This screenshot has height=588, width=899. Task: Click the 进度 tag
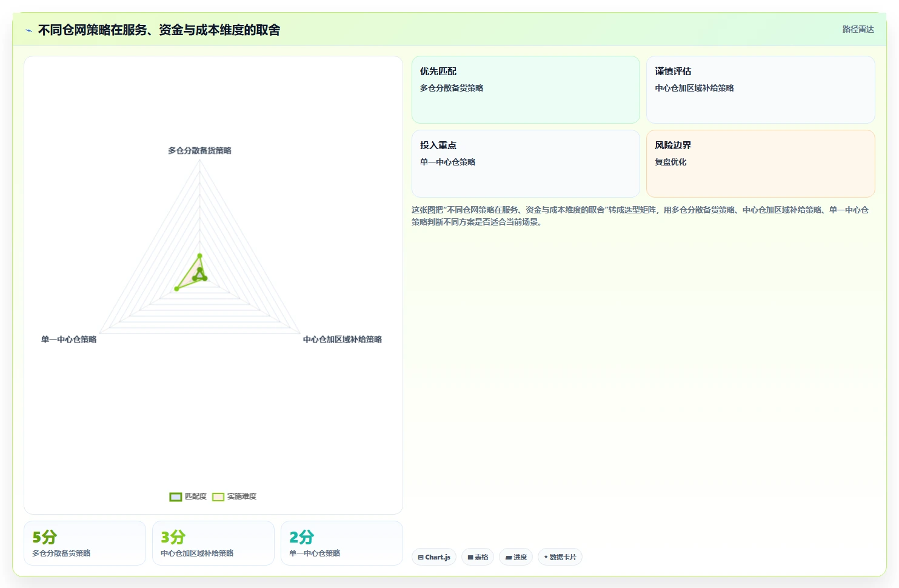coord(516,557)
